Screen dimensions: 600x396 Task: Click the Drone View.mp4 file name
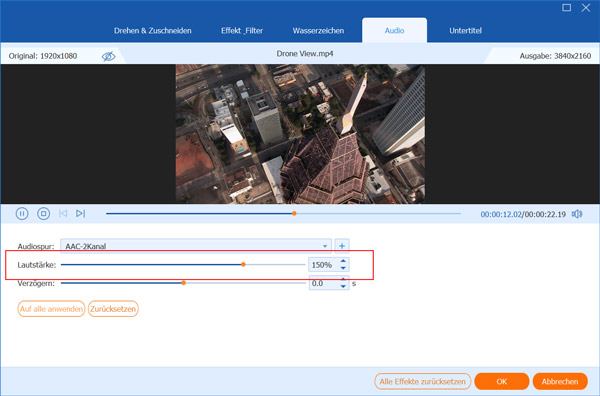point(305,54)
